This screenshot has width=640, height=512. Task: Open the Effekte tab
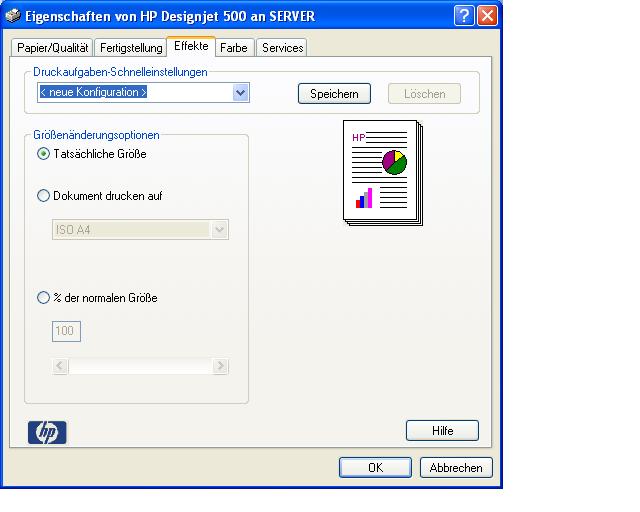[x=191, y=46]
